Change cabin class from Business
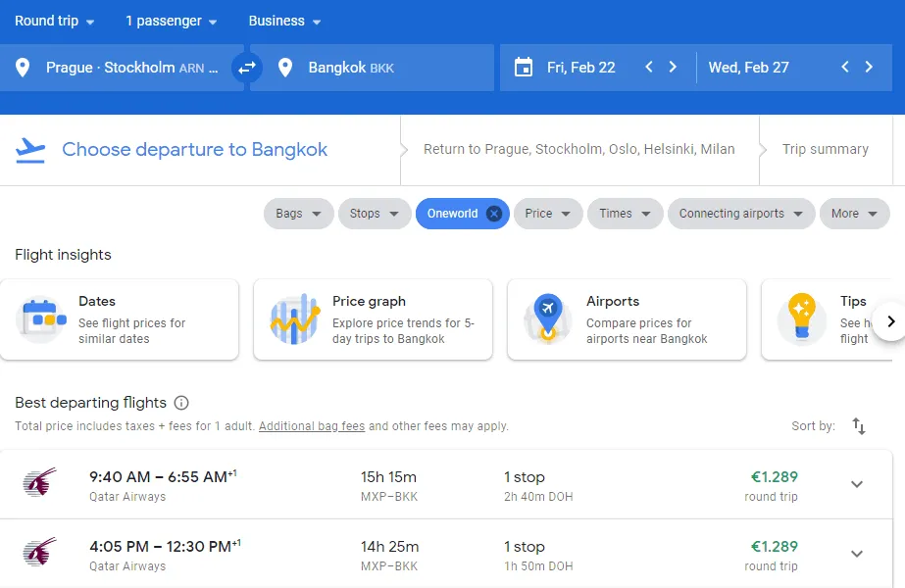 [284, 22]
